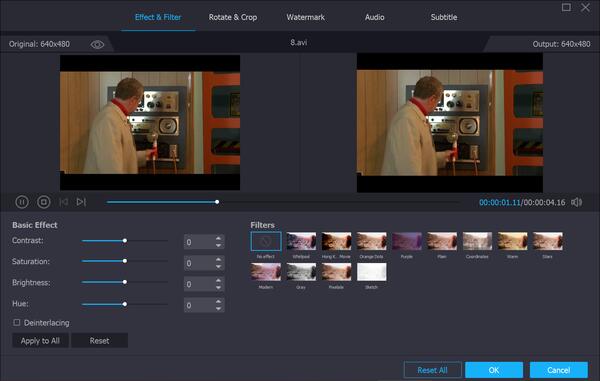Apply the Pixelate filter
Viewport: 600px width, 381px height.
coord(336,272)
